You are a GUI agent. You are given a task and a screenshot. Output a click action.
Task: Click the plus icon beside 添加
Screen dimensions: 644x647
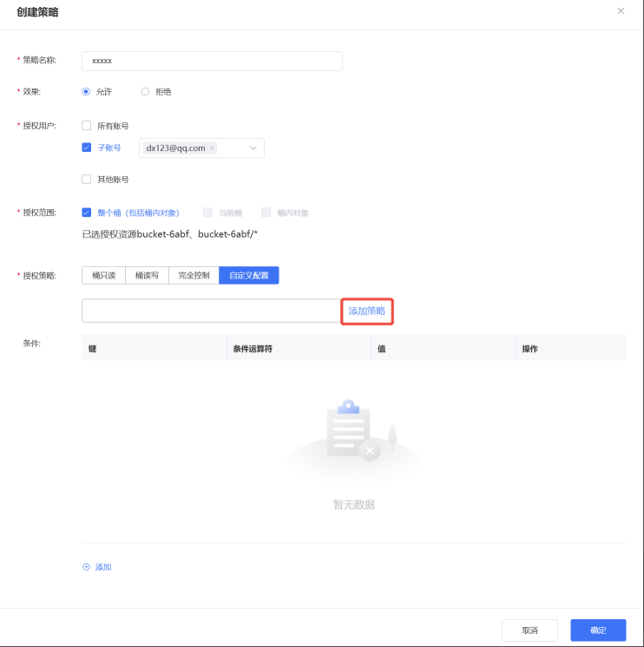pos(86,567)
